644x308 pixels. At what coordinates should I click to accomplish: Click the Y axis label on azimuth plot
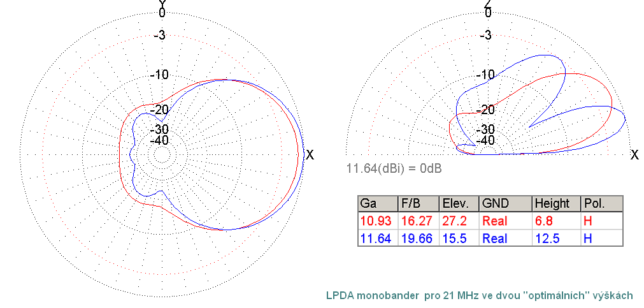162,4
